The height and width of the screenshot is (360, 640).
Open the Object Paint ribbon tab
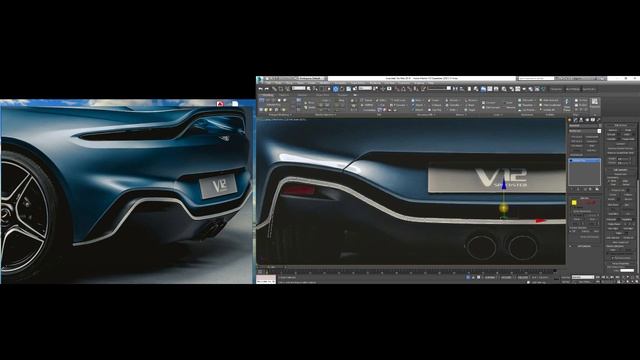(x=322, y=95)
